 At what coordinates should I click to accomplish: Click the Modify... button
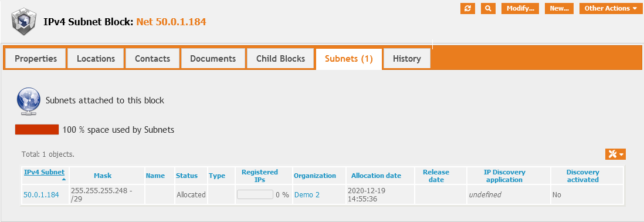pyautogui.click(x=520, y=8)
